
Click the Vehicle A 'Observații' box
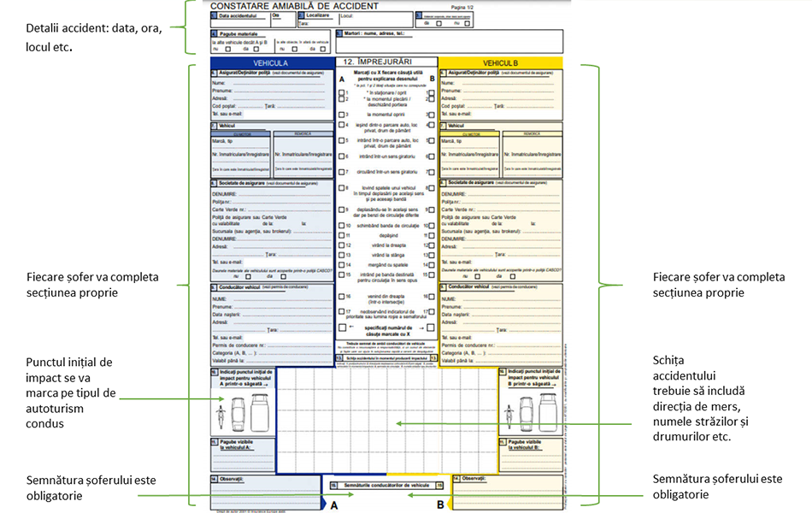click(x=266, y=492)
